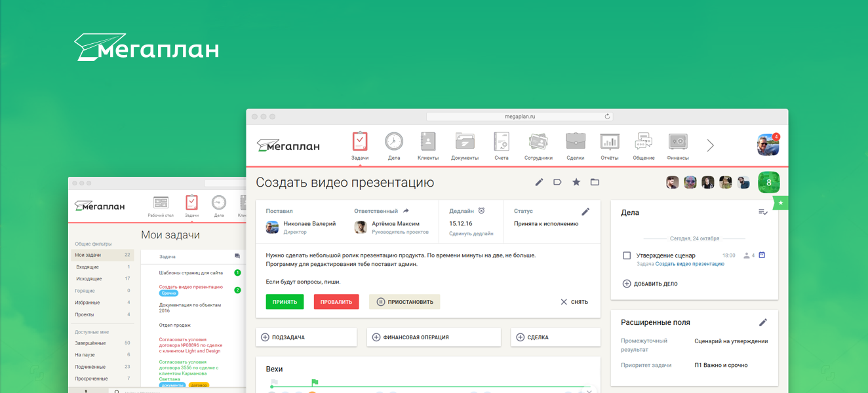Click the ПРИНЯТЬ button

point(285,302)
